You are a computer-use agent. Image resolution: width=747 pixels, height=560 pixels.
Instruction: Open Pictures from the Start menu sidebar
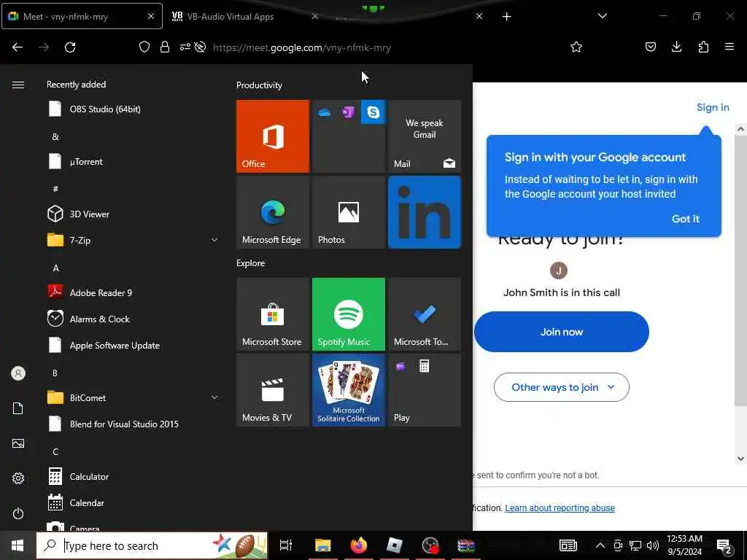tap(18, 443)
